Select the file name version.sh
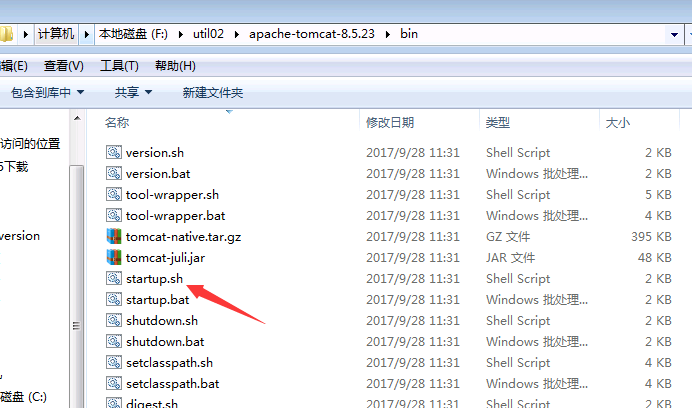692x408 pixels. [x=154, y=152]
